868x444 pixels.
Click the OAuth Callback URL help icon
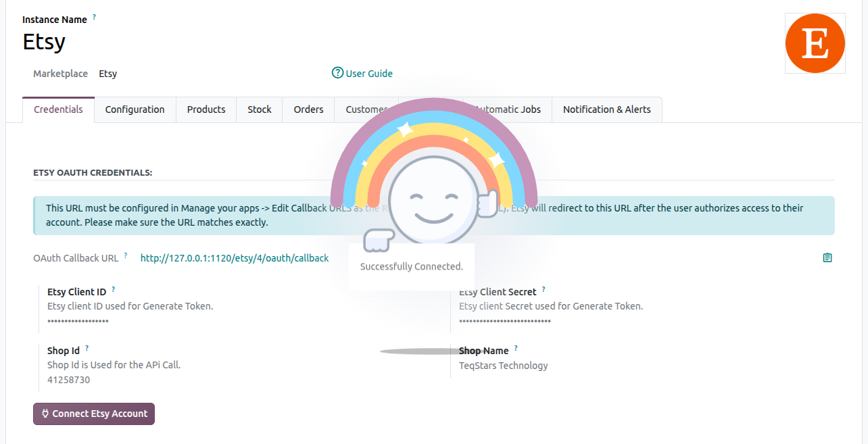pyautogui.click(x=126, y=255)
